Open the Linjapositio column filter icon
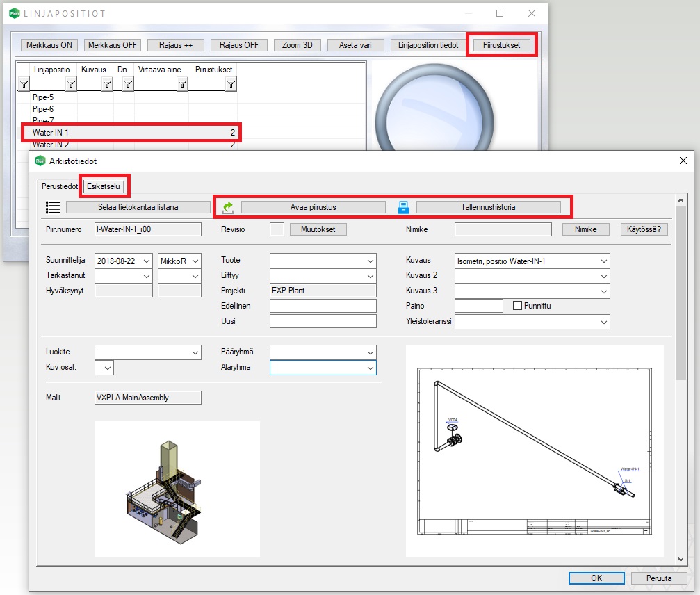This screenshot has width=700, height=595. pos(71,84)
